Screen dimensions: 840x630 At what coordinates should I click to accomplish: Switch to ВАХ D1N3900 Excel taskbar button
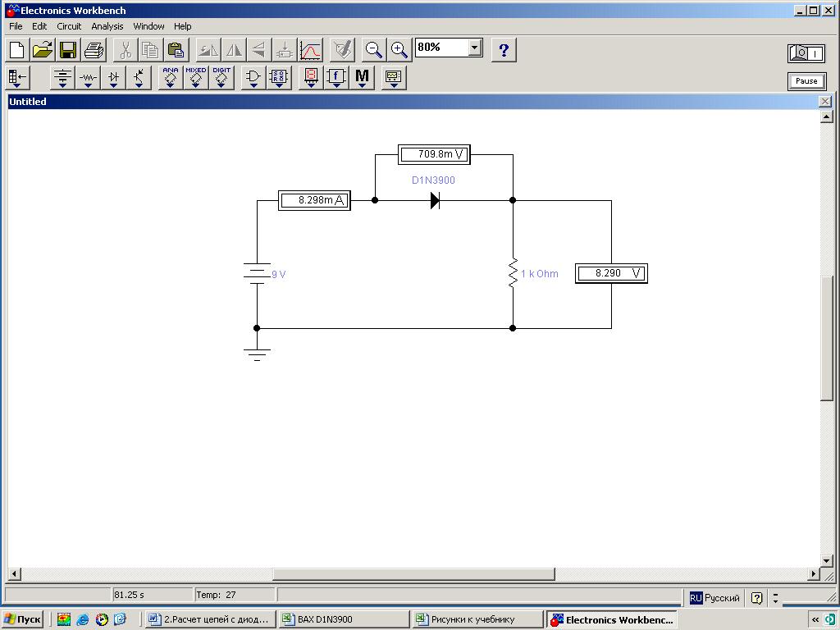click(x=344, y=619)
